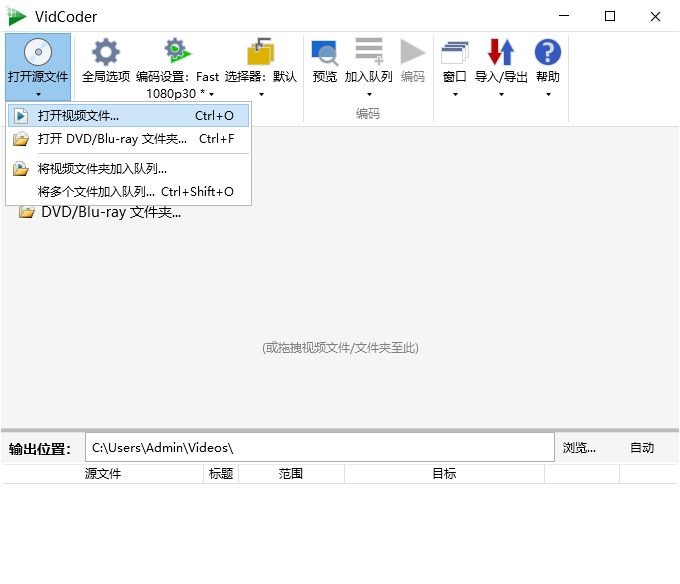Open 全局选项 gear icon

pos(106,52)
